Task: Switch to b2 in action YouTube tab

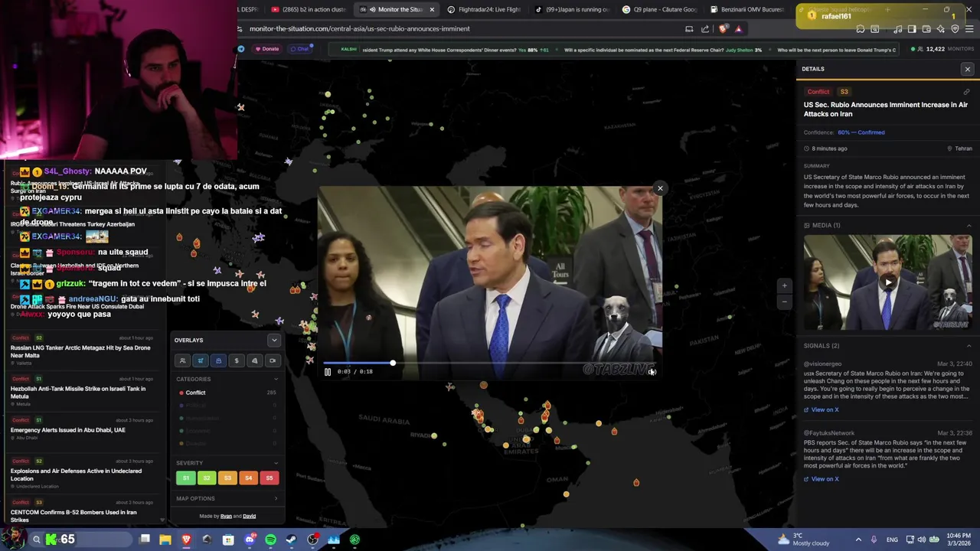Action: (x=309, y=10)
